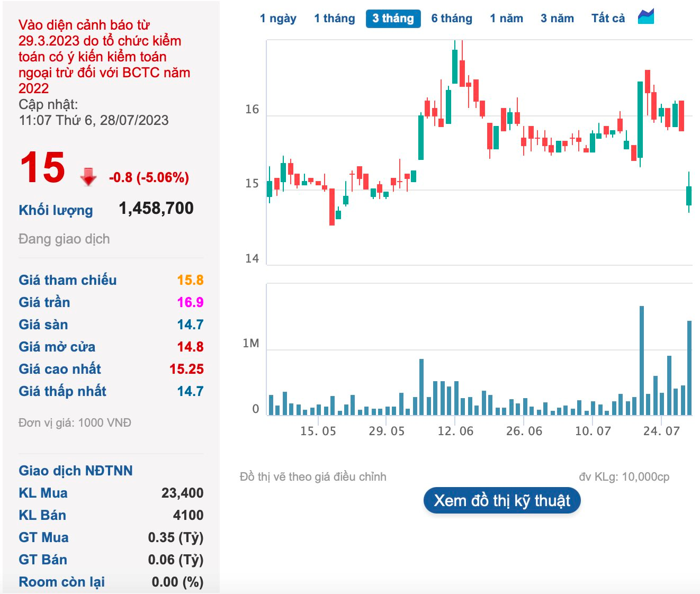Click the foreign buy volume 23,400

[182, 493]
